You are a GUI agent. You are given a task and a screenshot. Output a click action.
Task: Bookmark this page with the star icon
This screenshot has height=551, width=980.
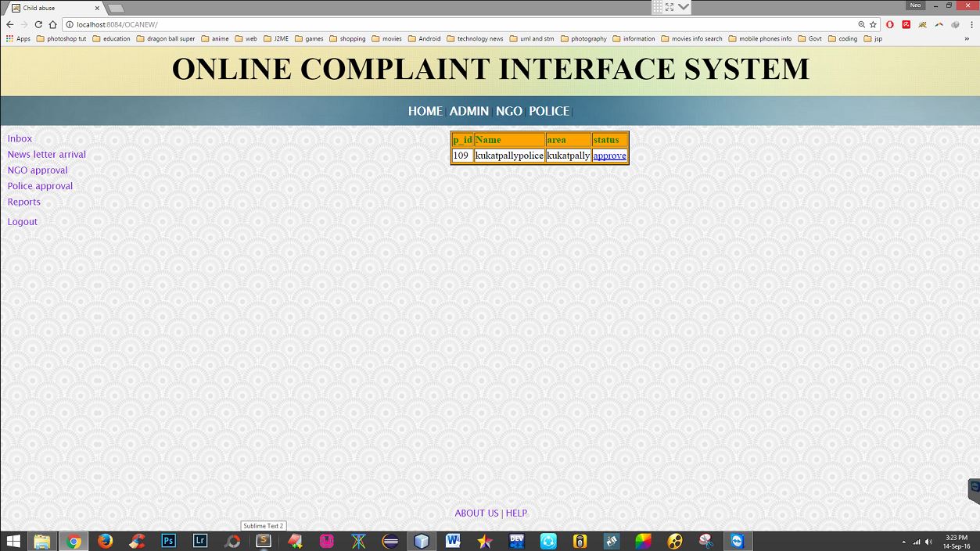873,24
